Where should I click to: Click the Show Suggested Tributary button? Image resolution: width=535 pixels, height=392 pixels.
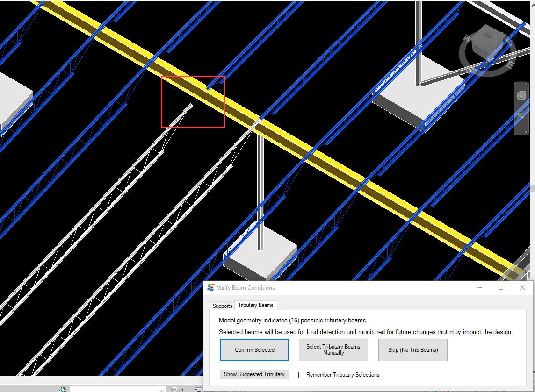[x=254, y=374]
